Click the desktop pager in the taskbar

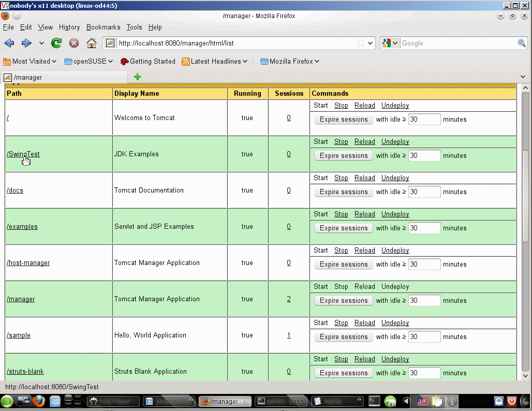pos(72,402)
